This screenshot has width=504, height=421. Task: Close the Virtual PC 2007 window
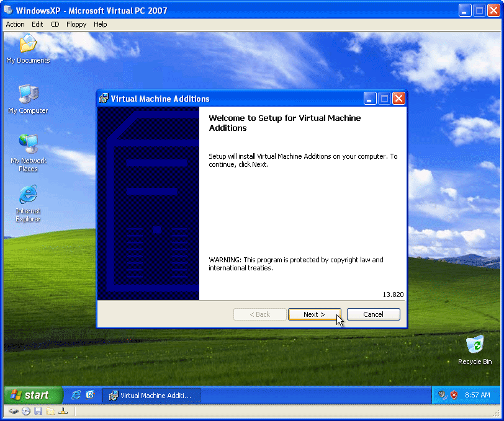[493, 11]
